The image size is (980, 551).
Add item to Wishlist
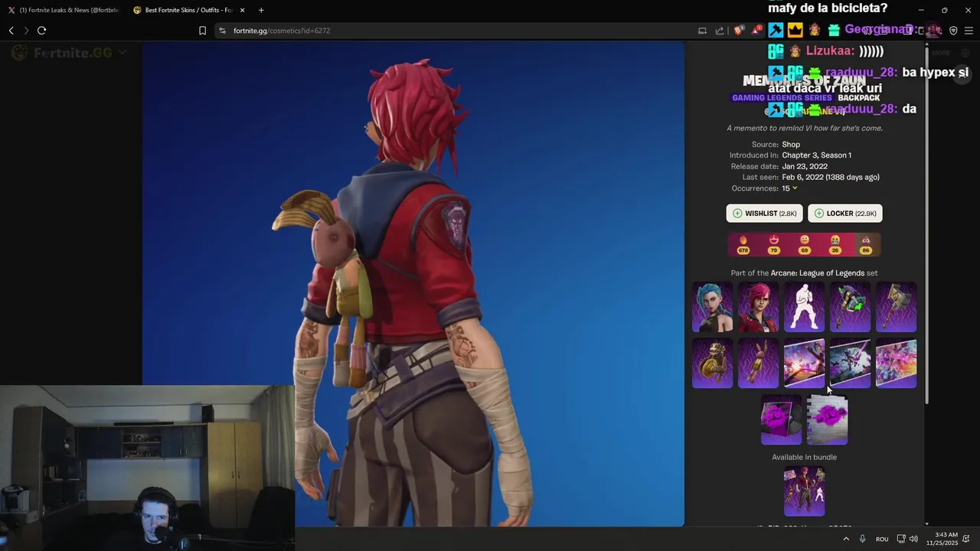coord(765,214)
